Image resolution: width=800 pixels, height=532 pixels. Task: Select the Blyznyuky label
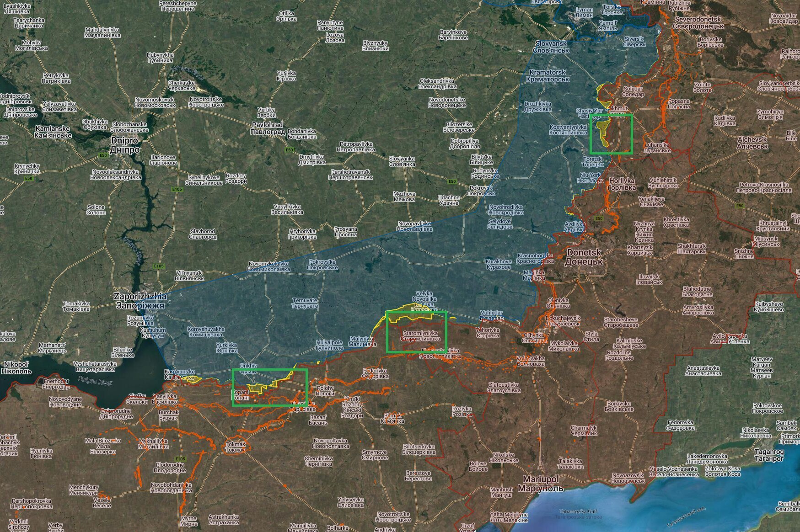[376, 46]
